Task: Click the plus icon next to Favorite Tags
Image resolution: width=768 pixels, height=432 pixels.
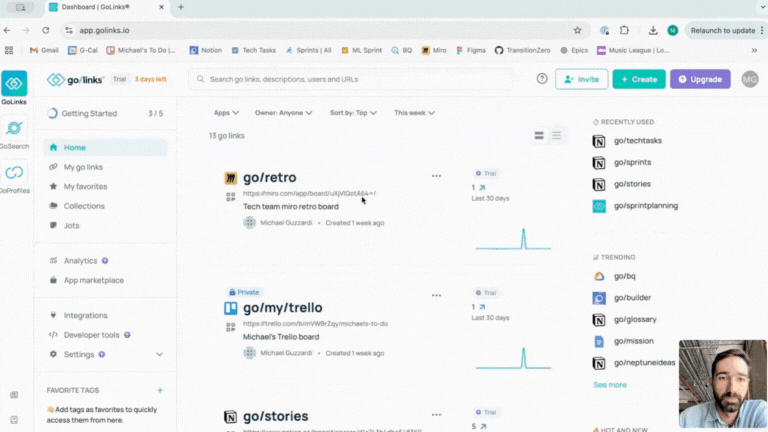Action: (x=160, y=390)
